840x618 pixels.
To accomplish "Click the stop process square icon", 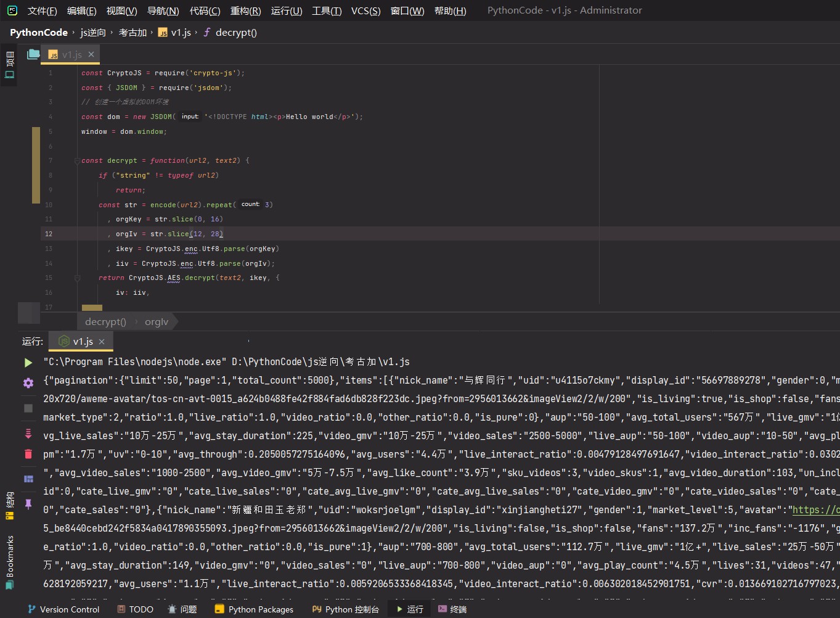I will 28,408.
